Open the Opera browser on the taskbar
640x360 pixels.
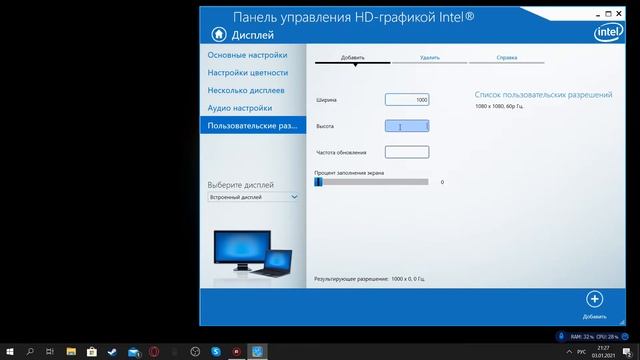point(154,351)
